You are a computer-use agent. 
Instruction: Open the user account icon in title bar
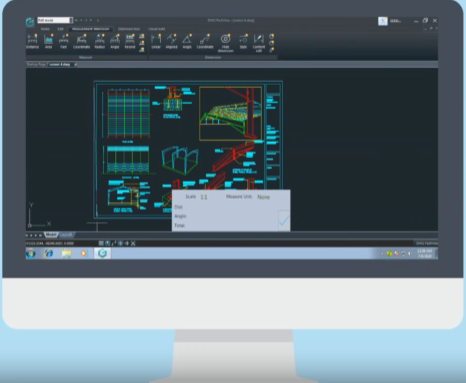(383, 21)
